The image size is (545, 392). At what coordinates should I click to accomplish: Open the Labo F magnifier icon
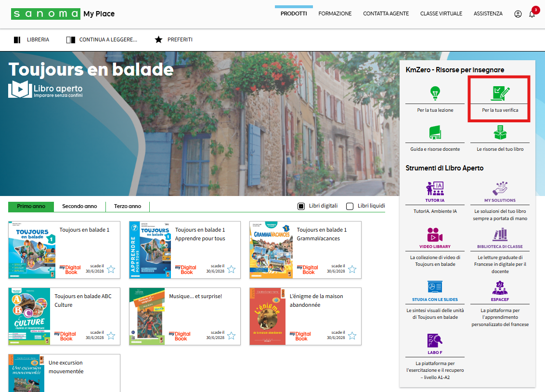pos(435,340)
